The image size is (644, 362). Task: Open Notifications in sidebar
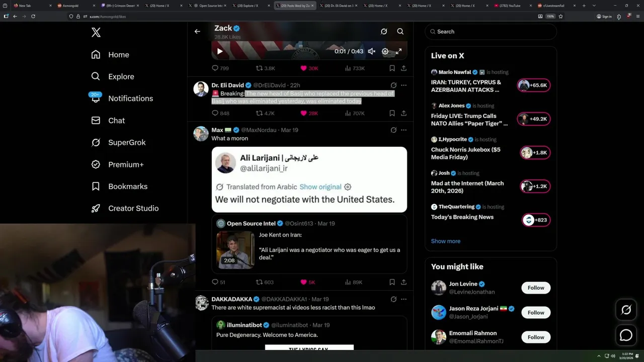pos(122,99)
